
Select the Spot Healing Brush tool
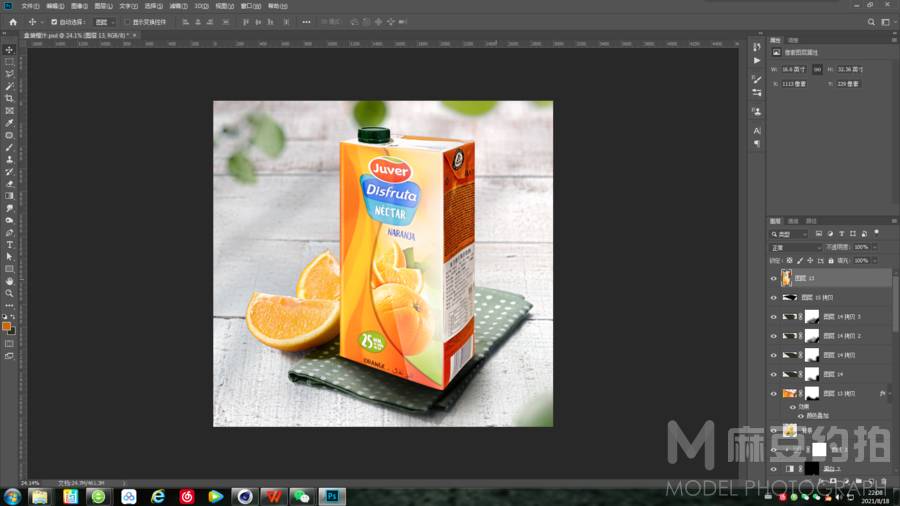(x=9, y=135)
